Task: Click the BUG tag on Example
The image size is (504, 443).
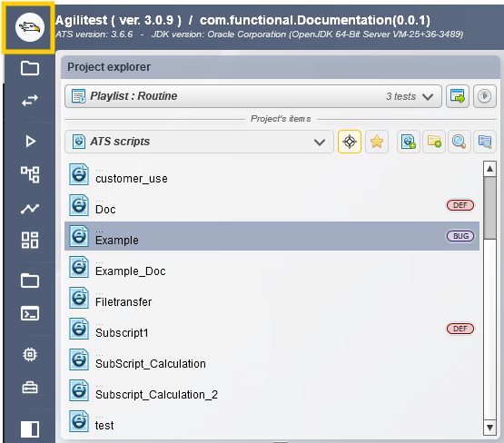Action: pos(460,236)
